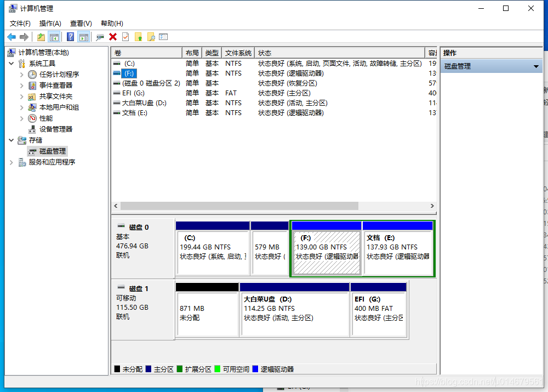The image size is (548, 392).
Task: Click the horizontal scrollbar right arrow
Action: [432, 206]
